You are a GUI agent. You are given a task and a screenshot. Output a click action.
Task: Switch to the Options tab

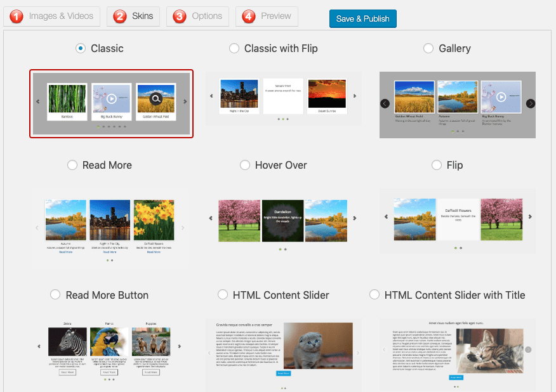click(x=197, y=17)
